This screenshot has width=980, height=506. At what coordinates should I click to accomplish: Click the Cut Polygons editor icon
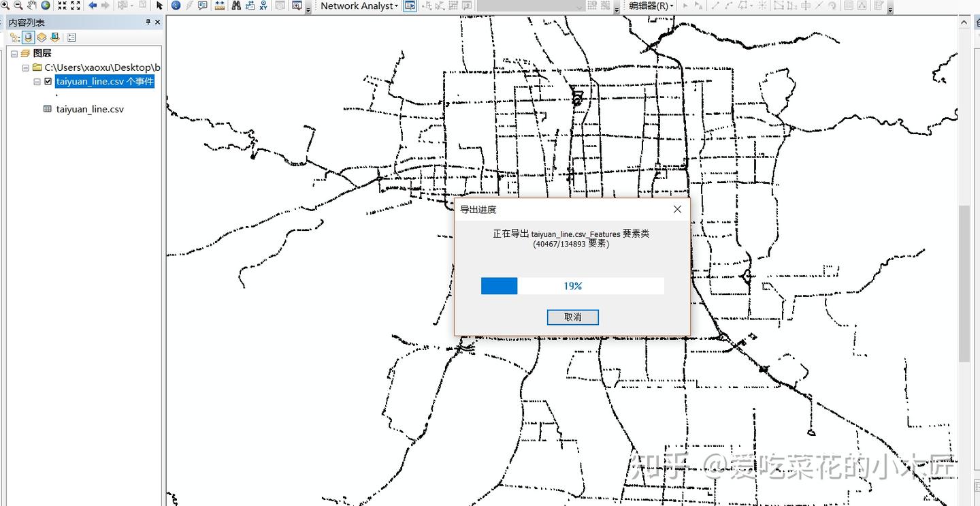pos(806,5)
